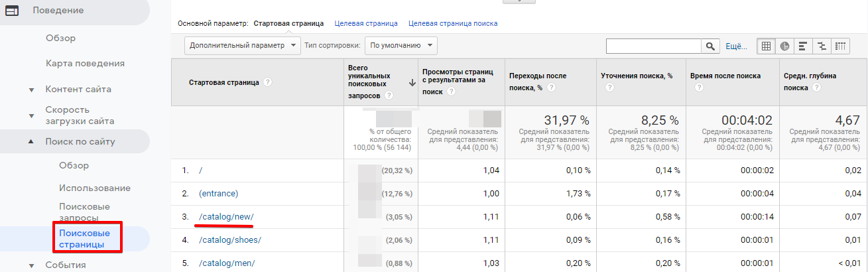Select the comparison view icon
868x272 pixels.
[x=822, y=46]
